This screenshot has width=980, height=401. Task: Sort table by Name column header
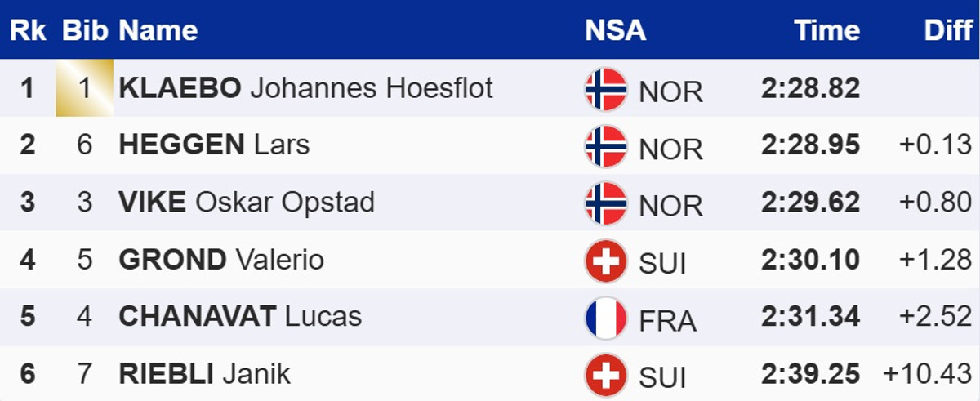[x=158, y=30]
